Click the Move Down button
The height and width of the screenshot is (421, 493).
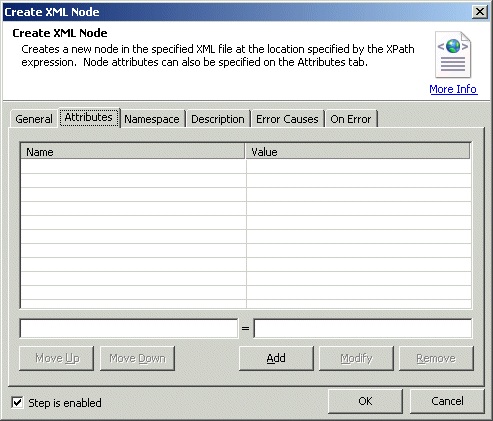pos(137,358)
